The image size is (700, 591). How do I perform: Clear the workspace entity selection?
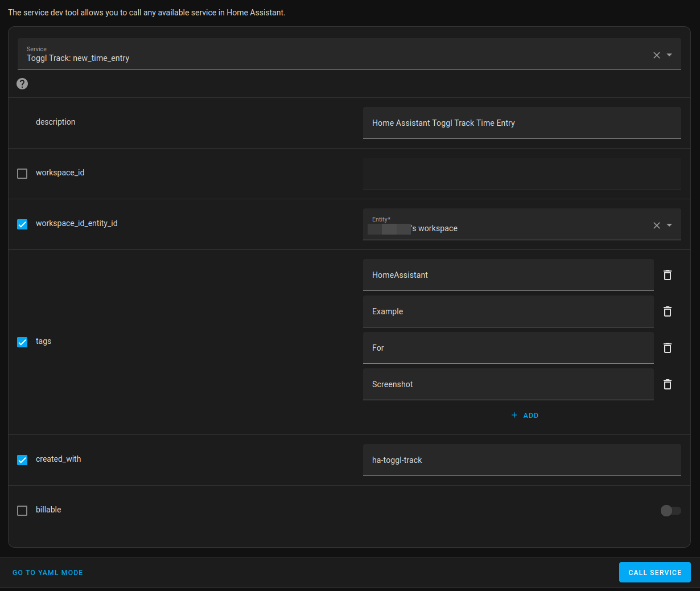click(x=657, y=225)
